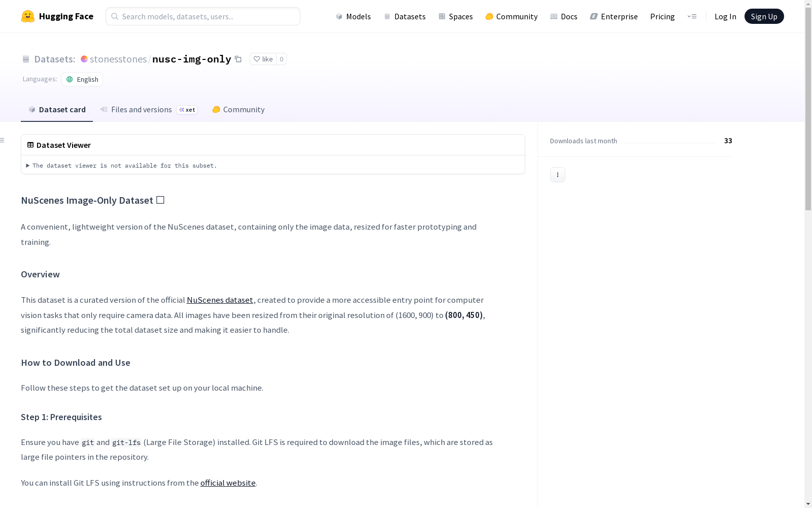Click the Hugging Face brand text
Image resolution: width=812 pixels, height=508 pixels.
click(x=66, y=16)
